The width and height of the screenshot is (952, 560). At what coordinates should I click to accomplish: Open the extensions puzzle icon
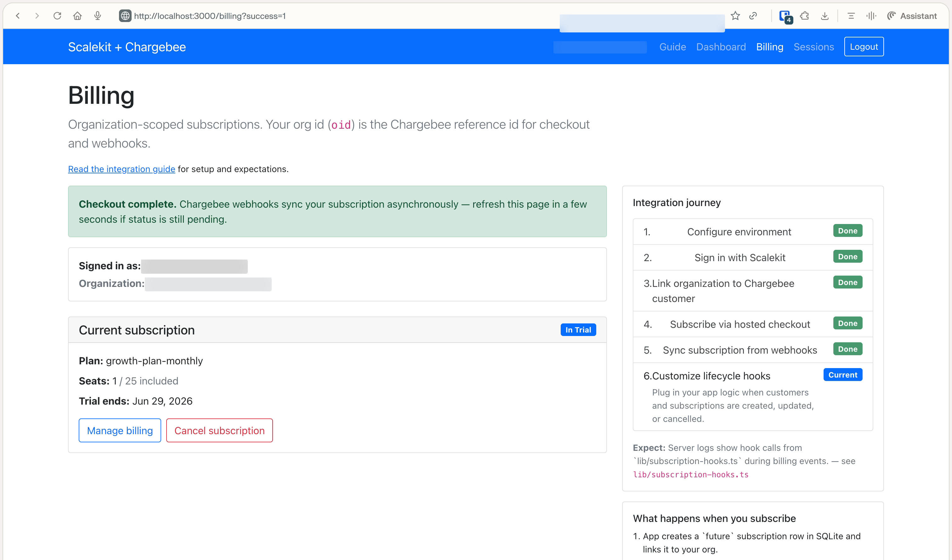coord(805,16)
